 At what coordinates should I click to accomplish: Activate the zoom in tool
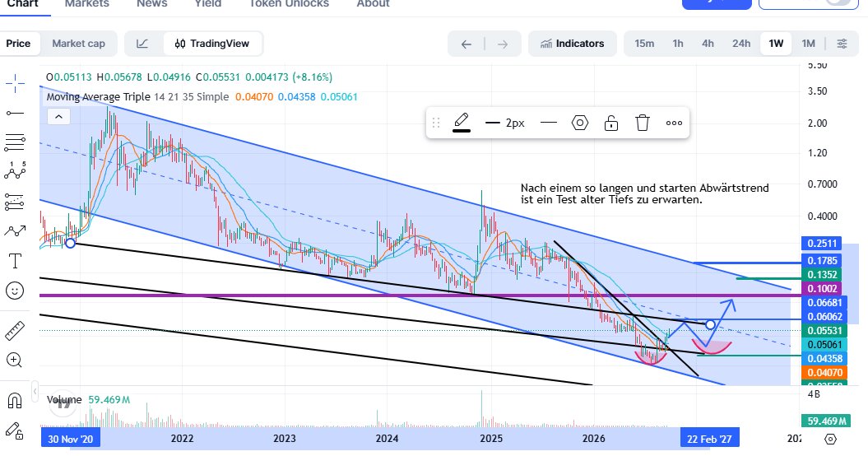click(x=15, y=361)
